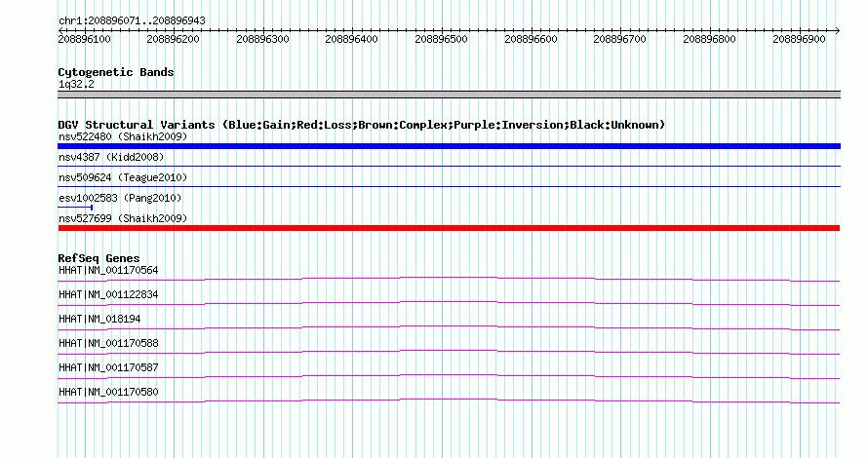Image resolution: width=868 pixels, height=458 pixels.
Task: Click the magenta HHAT NM_018194 transcript line
Action: click(x=449, y=328)
